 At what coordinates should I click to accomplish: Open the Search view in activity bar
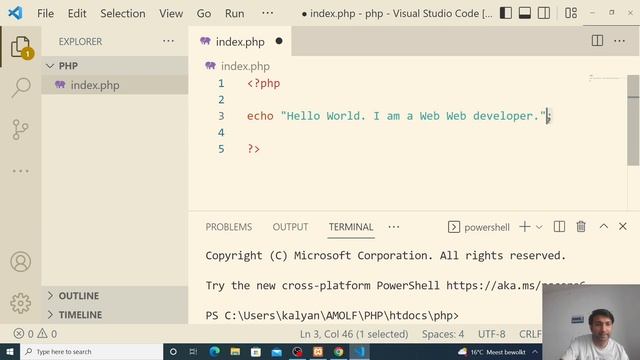click(x=21, y=87)
